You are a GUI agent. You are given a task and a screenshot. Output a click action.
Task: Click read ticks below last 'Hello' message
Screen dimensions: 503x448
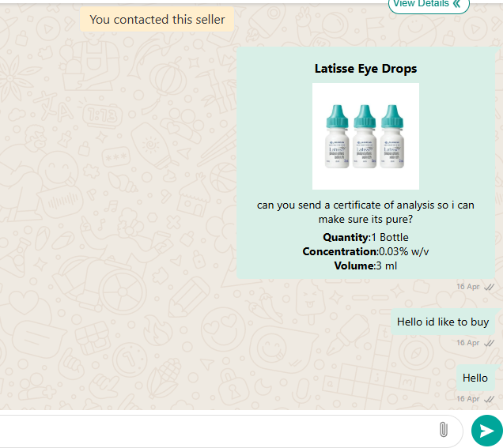click(x=490, y=399)
